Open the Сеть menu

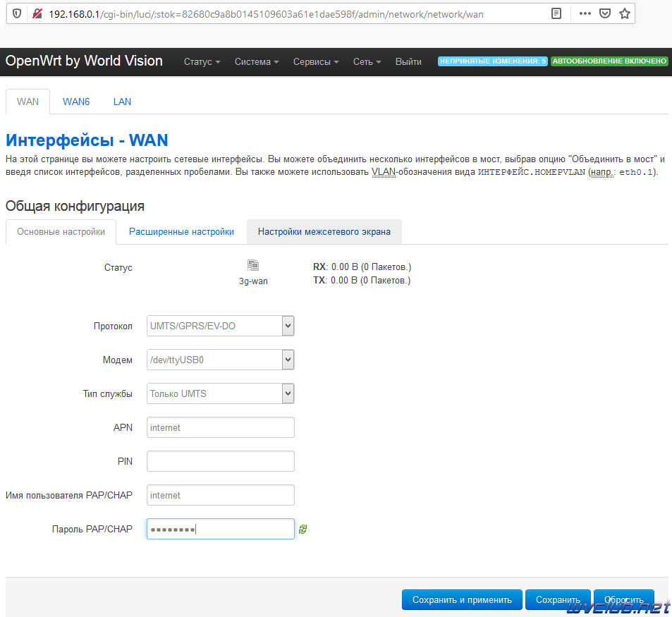367,62
